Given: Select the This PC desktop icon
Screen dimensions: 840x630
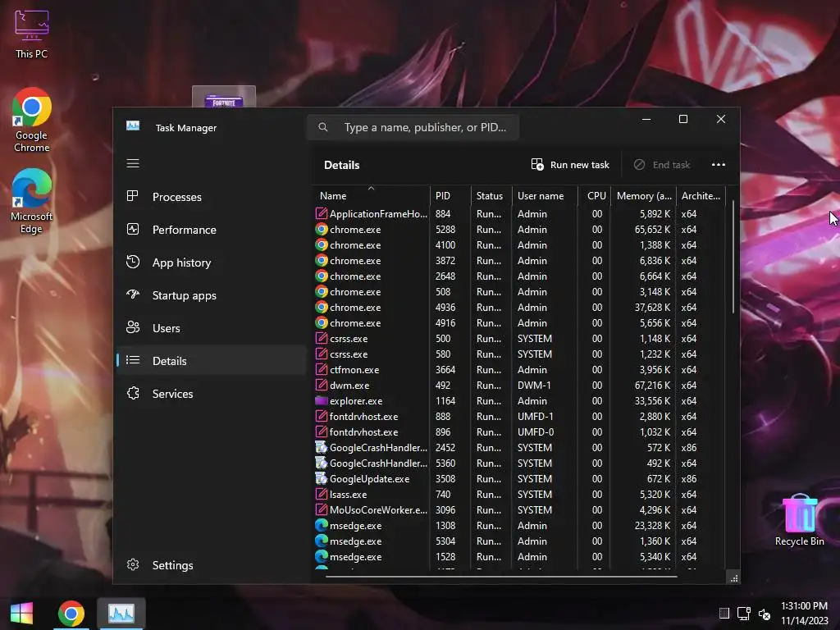Looking at the screenshot, I should 32,34.
